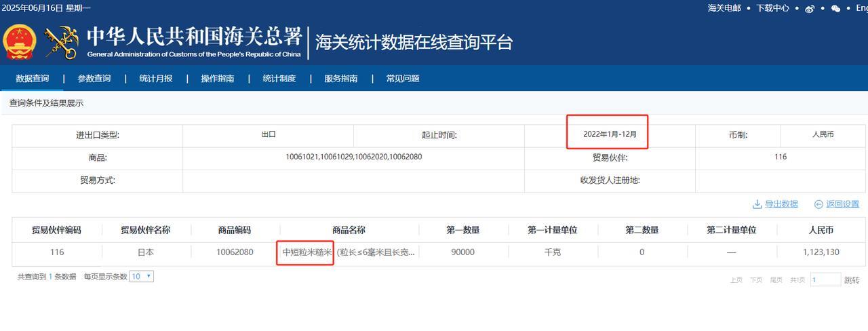The width and height of the screenshot is (868, 331).
Task: Click the 海关电邮 link
Action: tap(724, 8)
